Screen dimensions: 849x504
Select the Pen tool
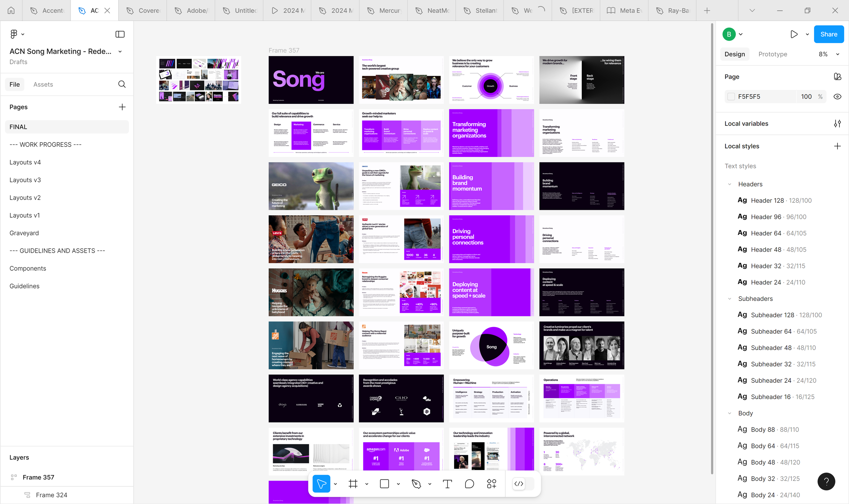click(416, 484)
